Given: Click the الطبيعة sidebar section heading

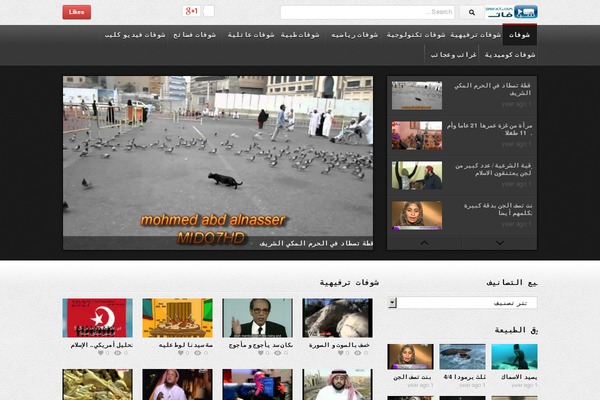Looking at the screenshot, I should pyautogui.click(x=516, y=330).
